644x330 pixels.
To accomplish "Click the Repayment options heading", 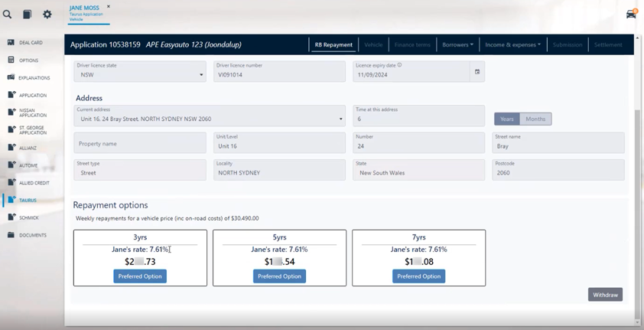I will [110, 205].
